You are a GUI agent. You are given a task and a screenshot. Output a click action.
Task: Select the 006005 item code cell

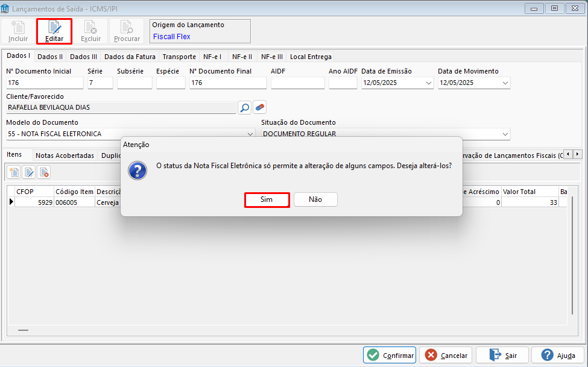75,202
